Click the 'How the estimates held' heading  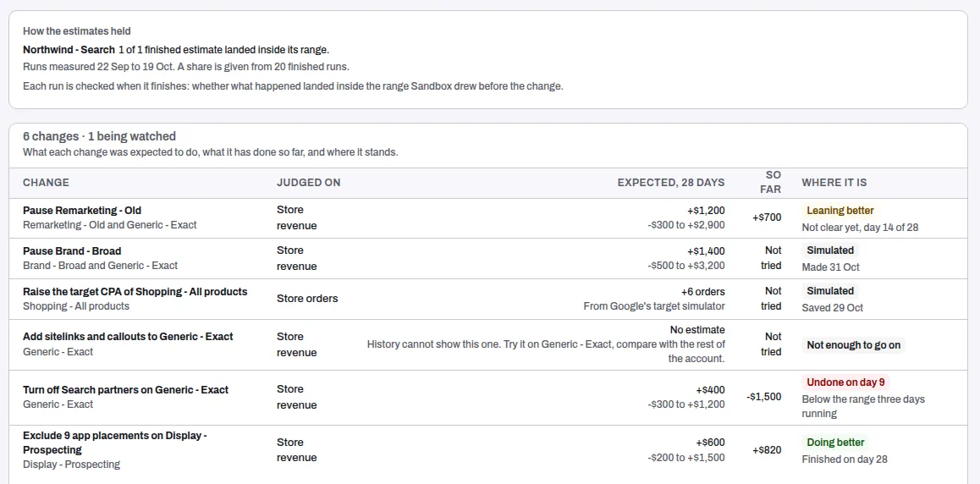click(x=77, y=30)
